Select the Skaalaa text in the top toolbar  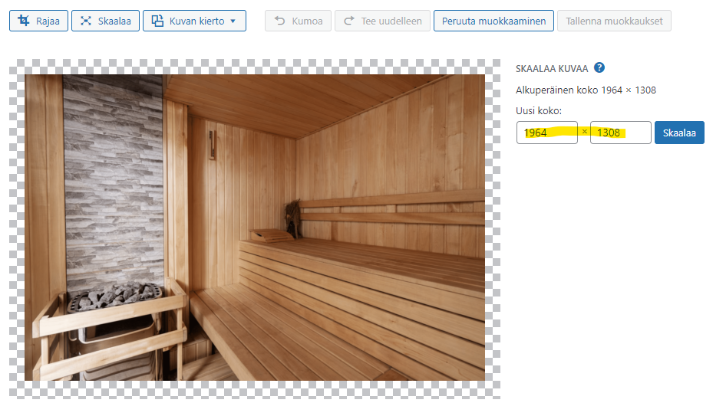pyautogui.click(x=113, y=20)
